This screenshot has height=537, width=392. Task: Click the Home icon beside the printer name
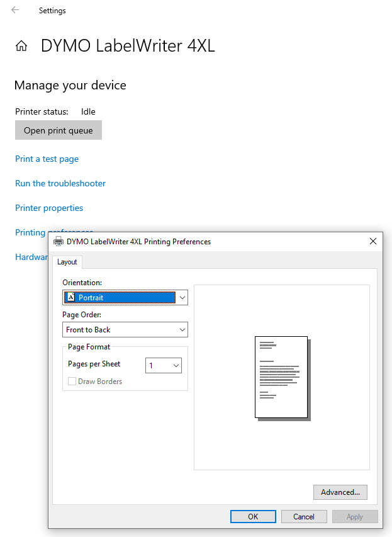point(21,45)
